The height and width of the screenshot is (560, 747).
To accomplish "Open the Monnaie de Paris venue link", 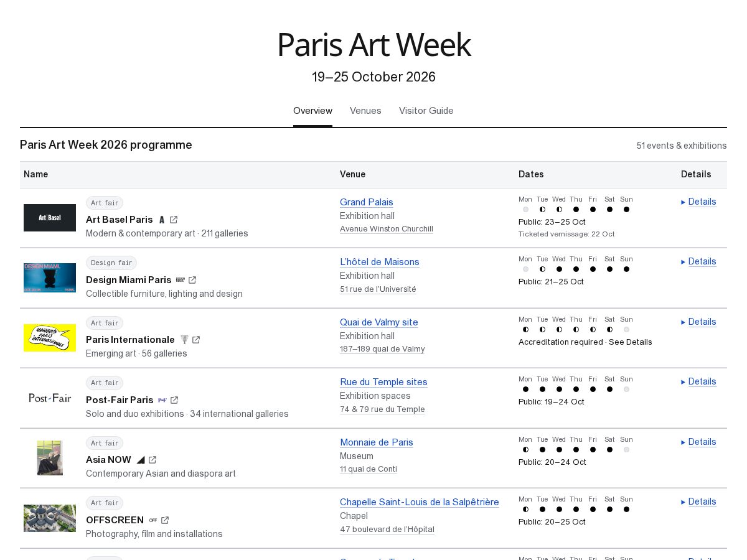I will click(x=377, y=442).
